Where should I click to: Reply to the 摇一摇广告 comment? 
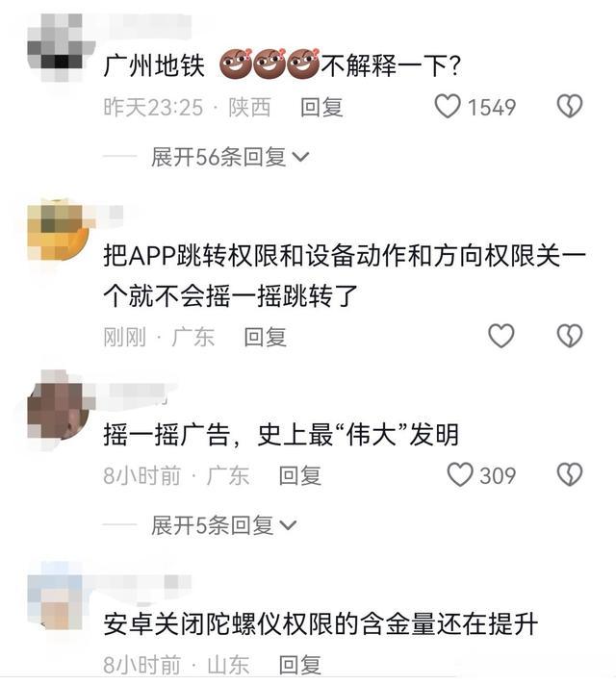300,475
